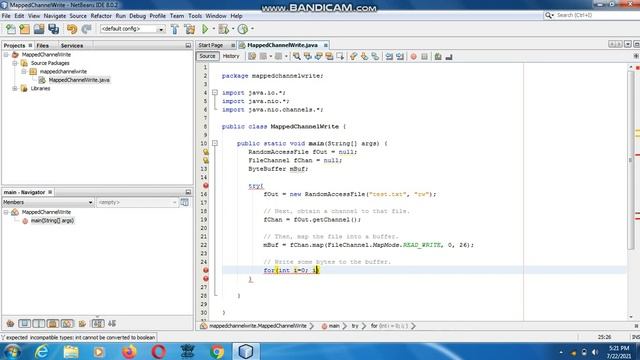Click the Last Edit icon in editor toolbar
Viewport: 640px width, 360px height.
[252, 56]
